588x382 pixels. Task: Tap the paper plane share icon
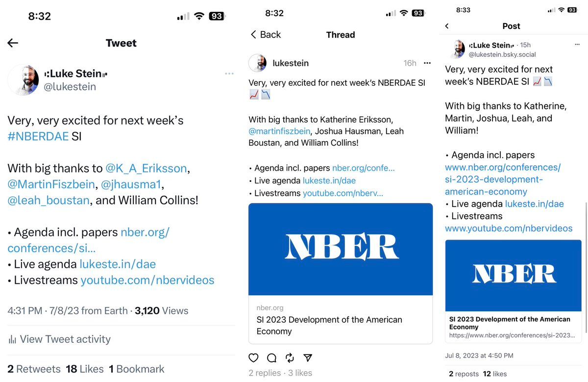(x=308, y=357)
